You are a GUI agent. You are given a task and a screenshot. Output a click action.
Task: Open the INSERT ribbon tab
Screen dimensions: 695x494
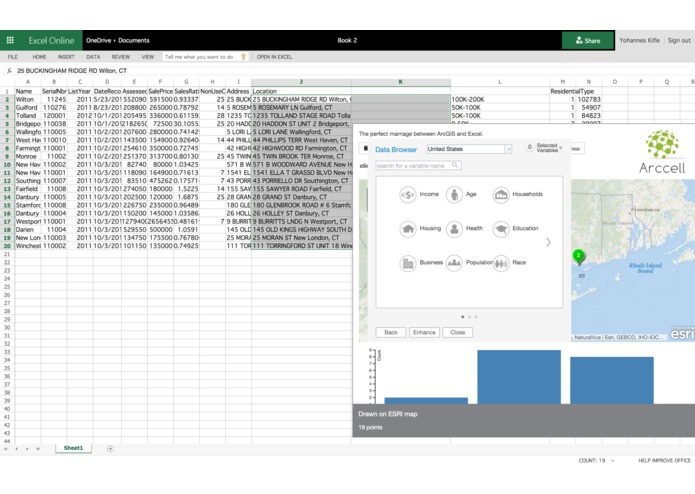(x=66, y=57)
